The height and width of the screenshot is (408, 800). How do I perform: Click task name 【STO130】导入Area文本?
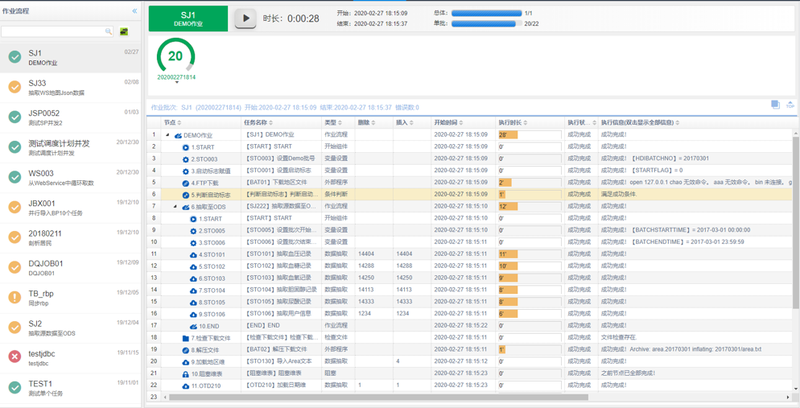278,361
